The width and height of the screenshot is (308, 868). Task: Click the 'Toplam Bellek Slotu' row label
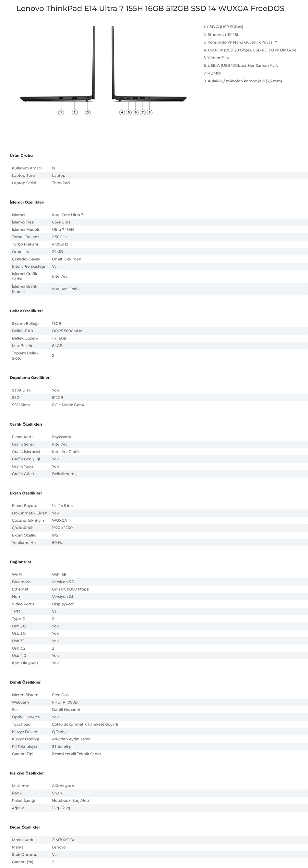[x=25, y=356]
